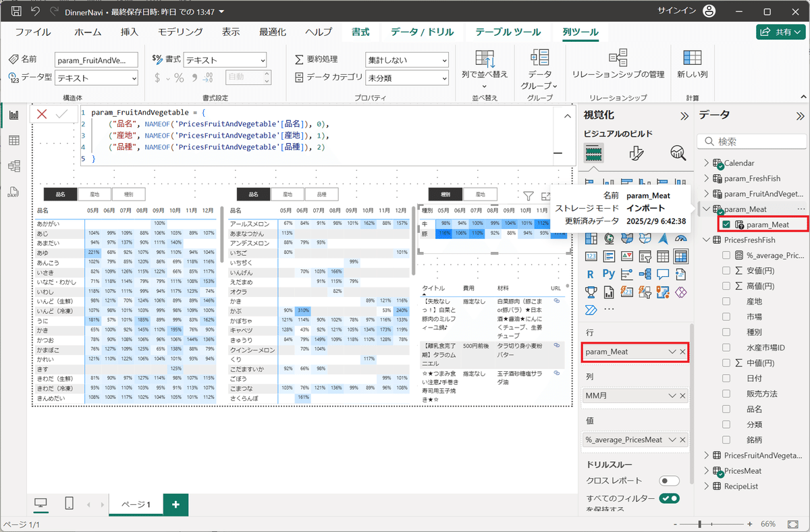Add a new page with plus button
Viewport: 810px width, 532px height.
[x=175, y=504]
